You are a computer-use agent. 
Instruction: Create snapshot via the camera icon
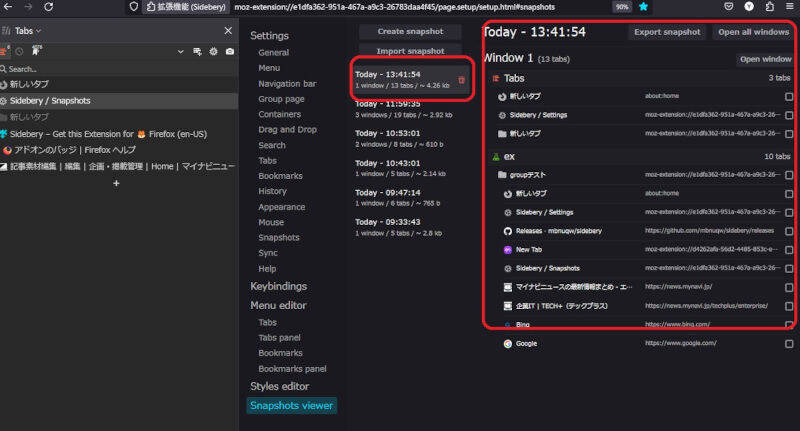[230, 52]
